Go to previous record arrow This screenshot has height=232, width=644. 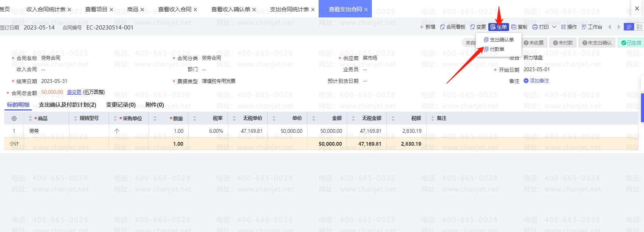610,27
